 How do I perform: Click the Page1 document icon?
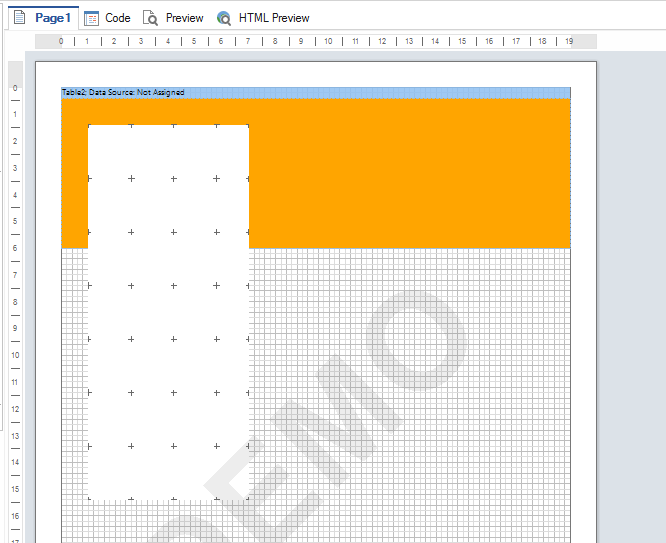(20, 18)
